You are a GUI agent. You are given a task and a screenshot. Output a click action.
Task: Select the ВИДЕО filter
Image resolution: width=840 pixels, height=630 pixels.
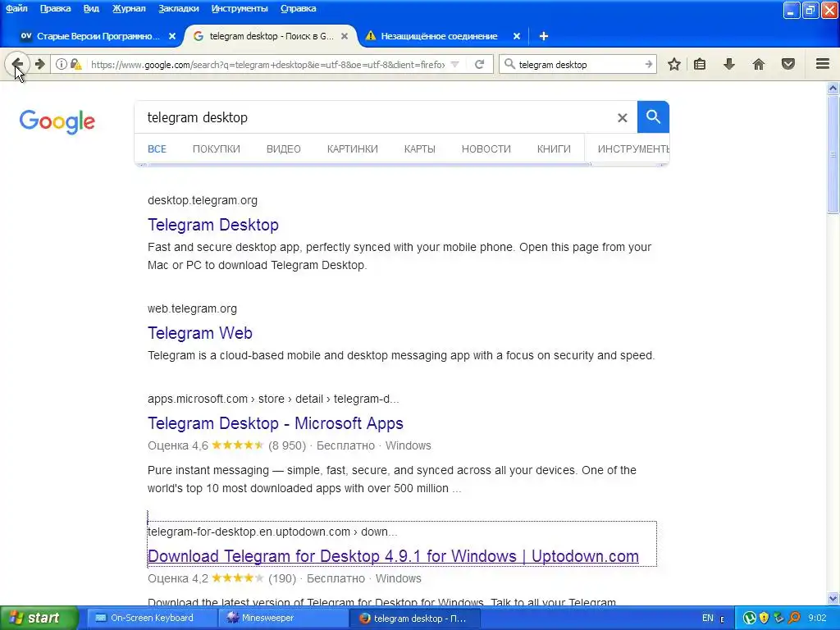(283, 149)
